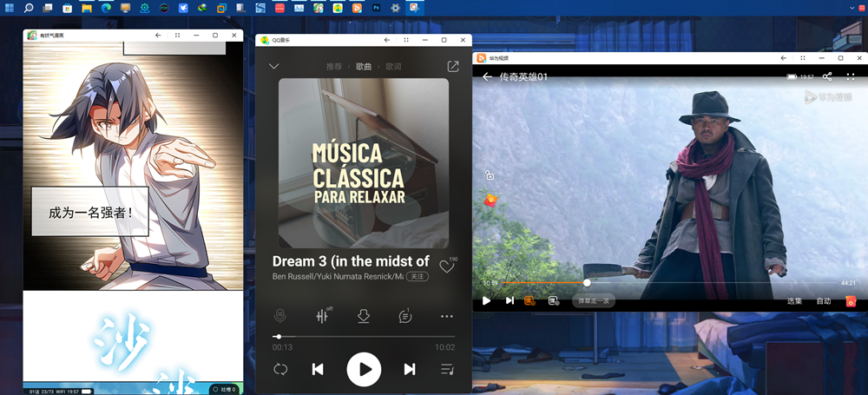Play next episode in Huawei Video
The image size is (868, 395).
point(510,301)
